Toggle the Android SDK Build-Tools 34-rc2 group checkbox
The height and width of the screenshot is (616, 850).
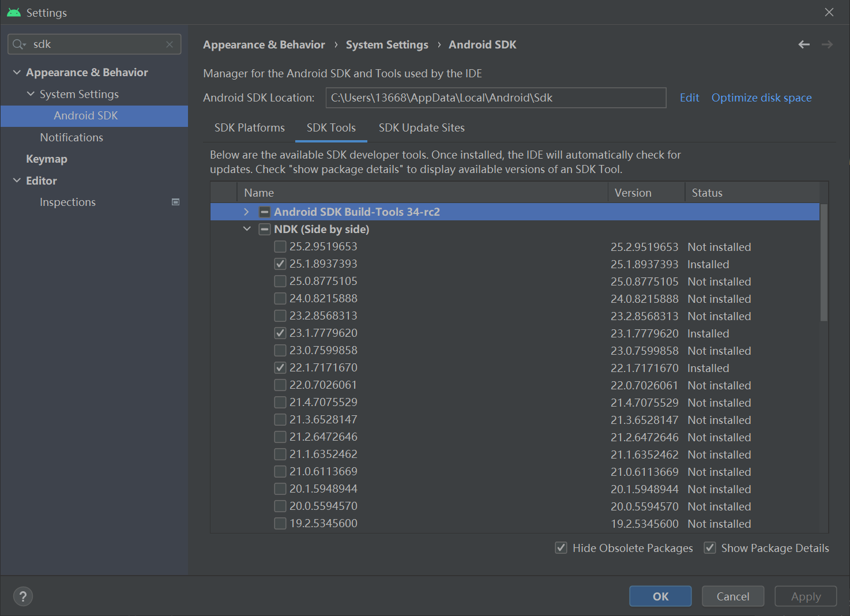[265, 212]
